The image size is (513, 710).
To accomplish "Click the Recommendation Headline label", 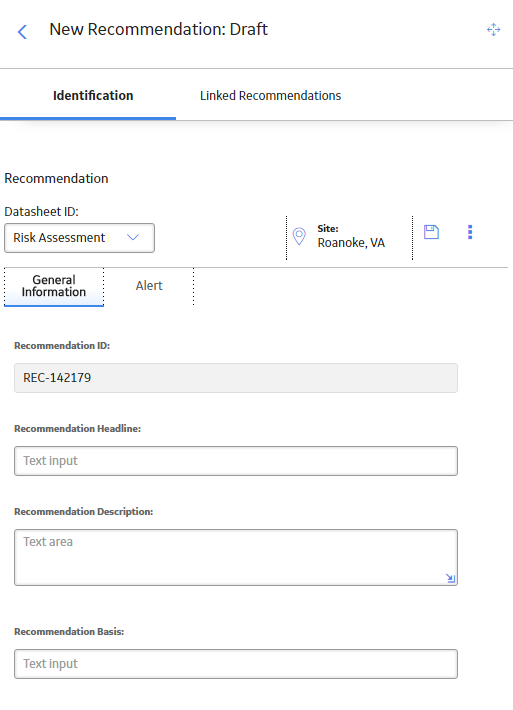I will pos(77,428).
